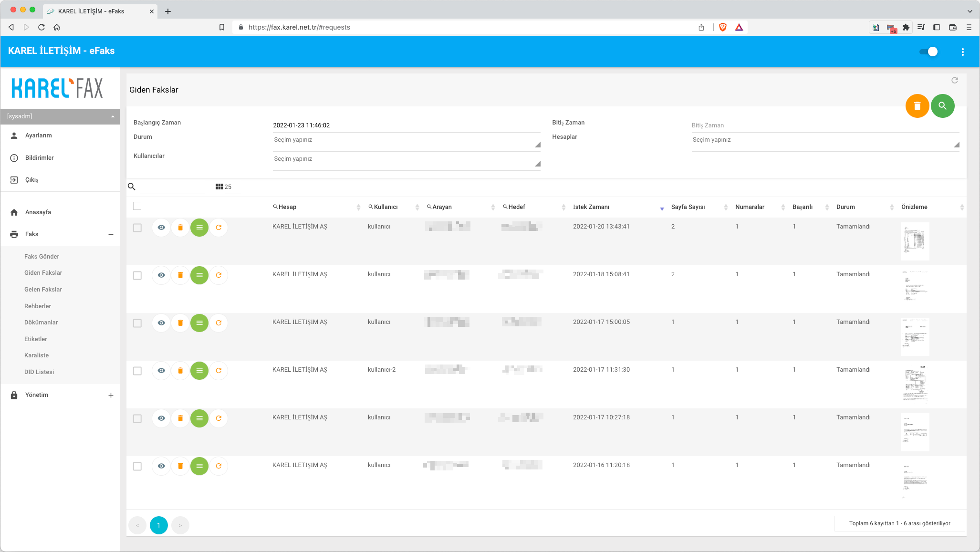View first fax row with eye icon
The height and width of the screenshot is (552, 980).
[x=161, y=228]
